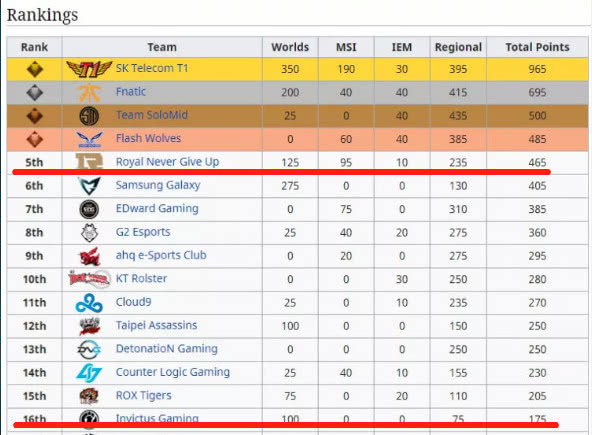Open the ahq e-Sports Club link
This screenshot has height=435, width=592.
click(x=161, y=255)
